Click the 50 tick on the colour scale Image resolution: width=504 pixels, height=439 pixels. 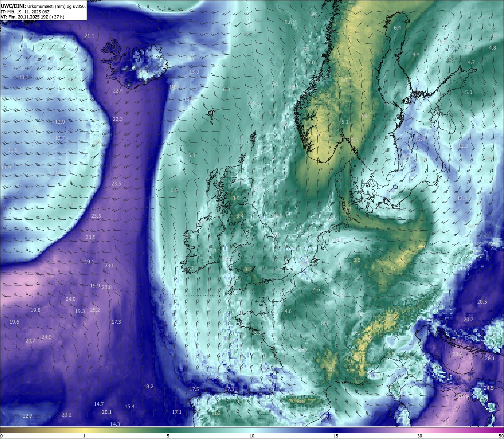pyautogui.click(x=501, y=436)
